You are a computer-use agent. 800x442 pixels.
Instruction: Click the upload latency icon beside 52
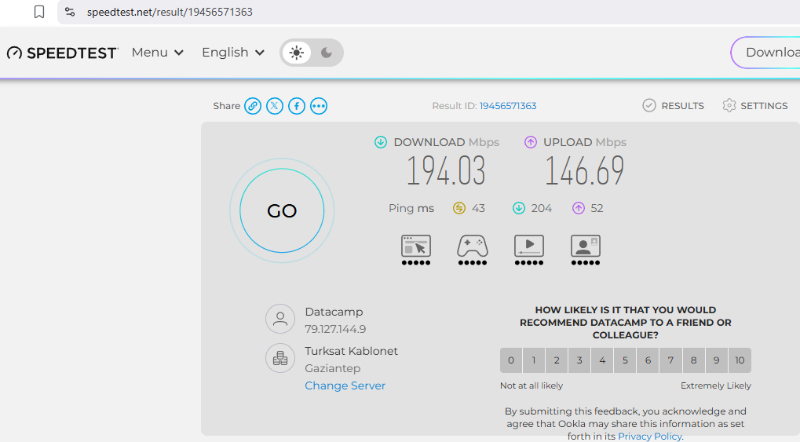[578, 208]
